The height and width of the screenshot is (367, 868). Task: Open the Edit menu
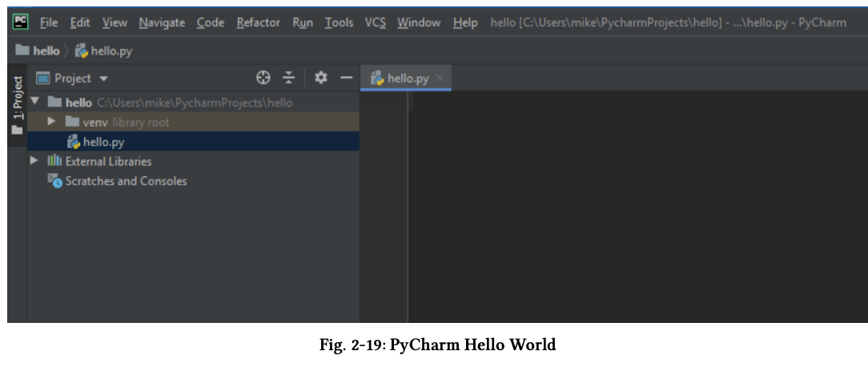(x=80, y=22)
